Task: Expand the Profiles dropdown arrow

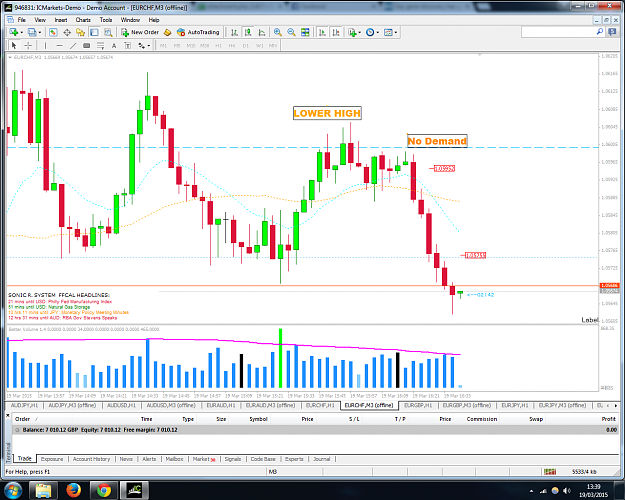Action: (40, 33)
